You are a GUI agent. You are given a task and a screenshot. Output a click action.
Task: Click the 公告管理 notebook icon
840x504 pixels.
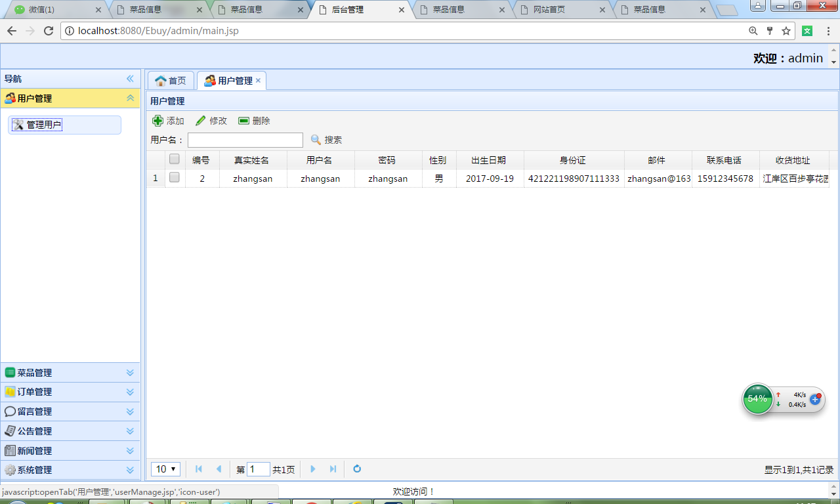click(x=10, y=431)
